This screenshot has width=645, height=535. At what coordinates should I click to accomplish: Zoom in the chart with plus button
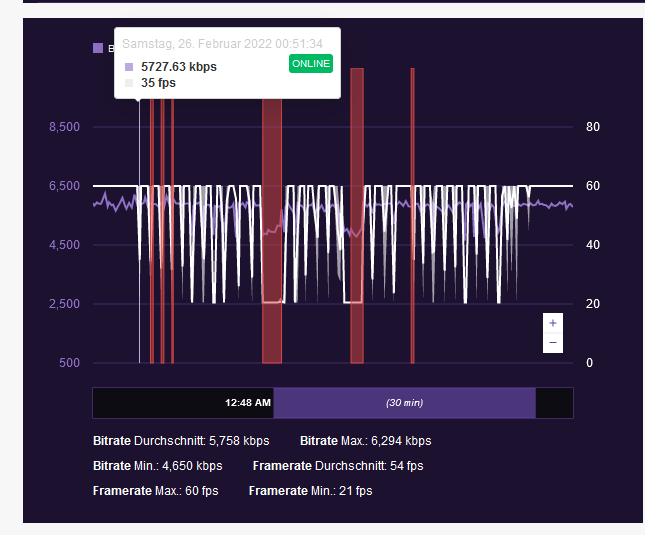click(x=553, y=323)
